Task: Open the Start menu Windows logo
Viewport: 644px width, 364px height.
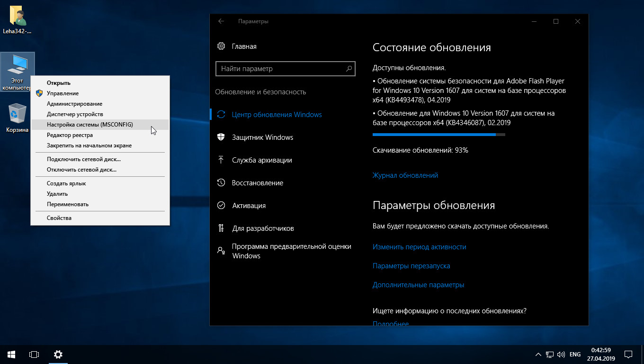Action: pos(11,354)
